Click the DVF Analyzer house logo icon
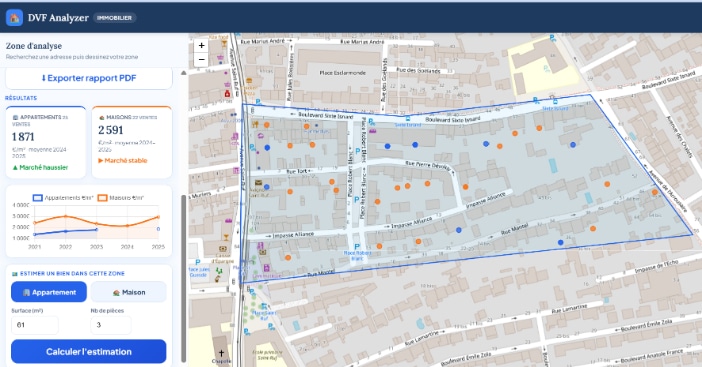 click(x=14, y=18)
